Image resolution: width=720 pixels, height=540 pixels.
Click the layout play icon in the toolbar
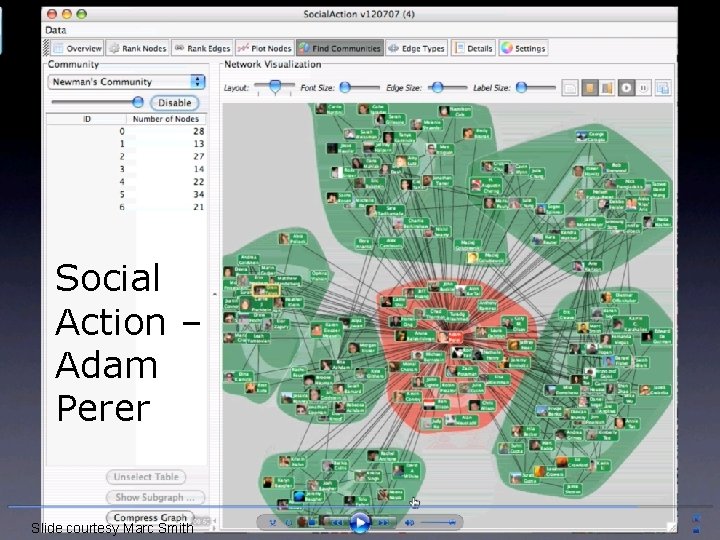tap(626, 88)
